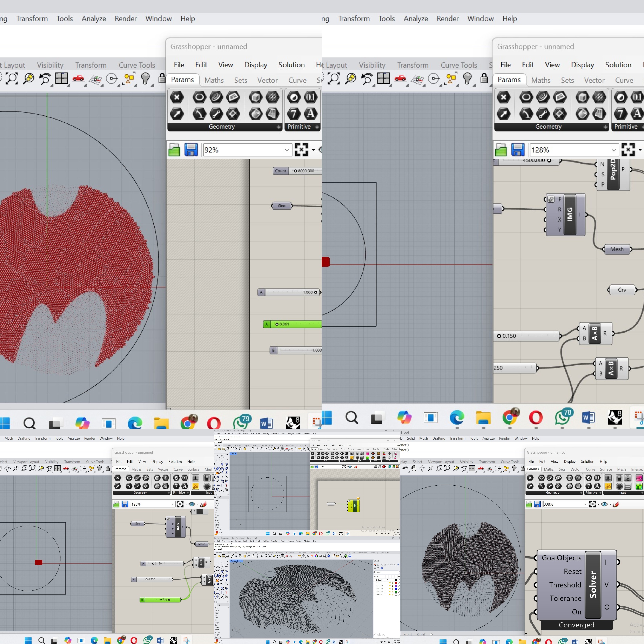This screenshot has height=644, width=644.
Task: Open zoom extents arrow in the 92% Grasshopper window
Action: (x=313, y=150)
